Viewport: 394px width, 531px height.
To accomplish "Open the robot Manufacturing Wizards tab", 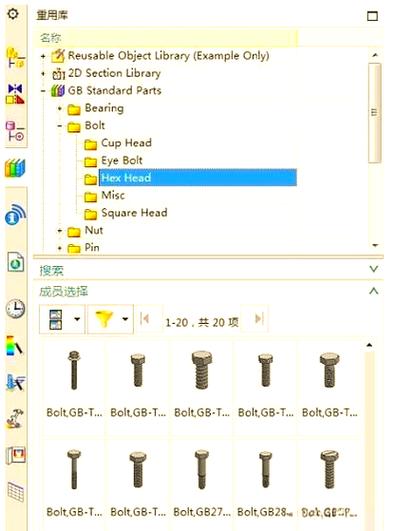I will [x=15, y=418].
